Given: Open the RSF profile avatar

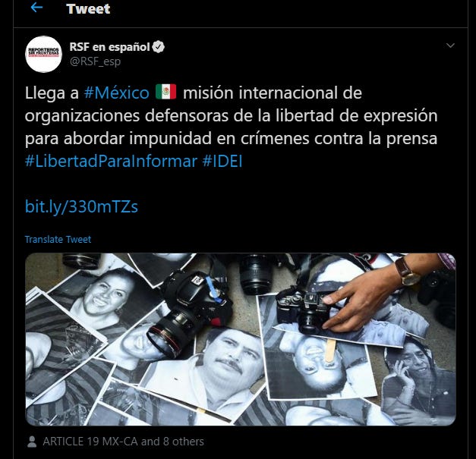Looking at the screenshot, I should click(x=44, y=55).
